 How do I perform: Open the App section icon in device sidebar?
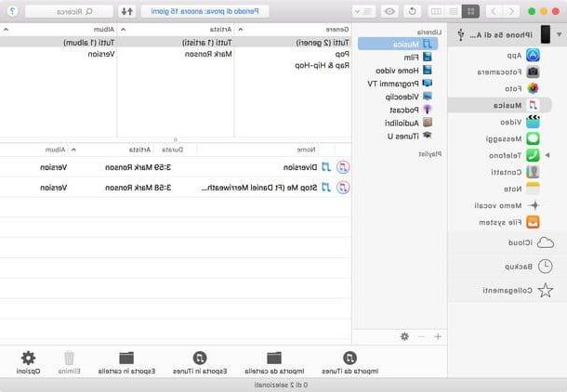click(x=533, y=56)
